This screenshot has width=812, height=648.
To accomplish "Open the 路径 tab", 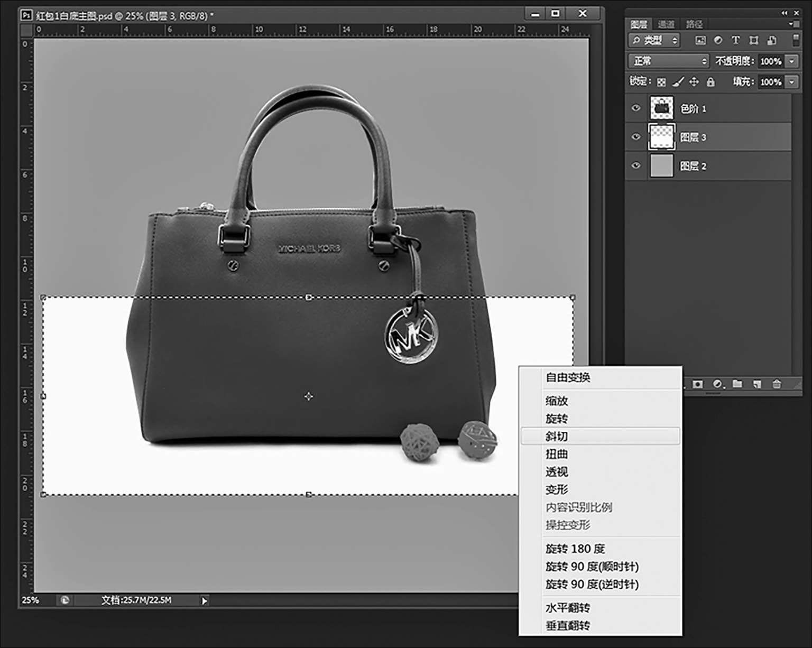I will pyautogui.click(x=694, y=24).
